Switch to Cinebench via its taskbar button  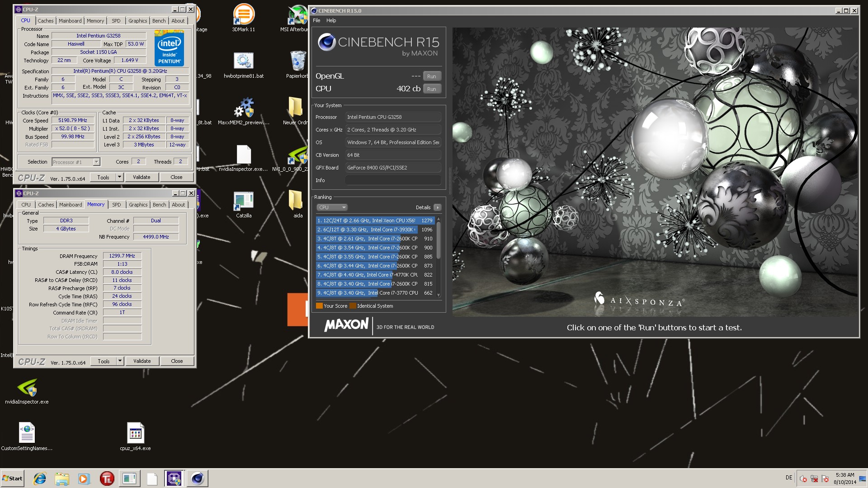pyautogui.click(x=197, y=479)
